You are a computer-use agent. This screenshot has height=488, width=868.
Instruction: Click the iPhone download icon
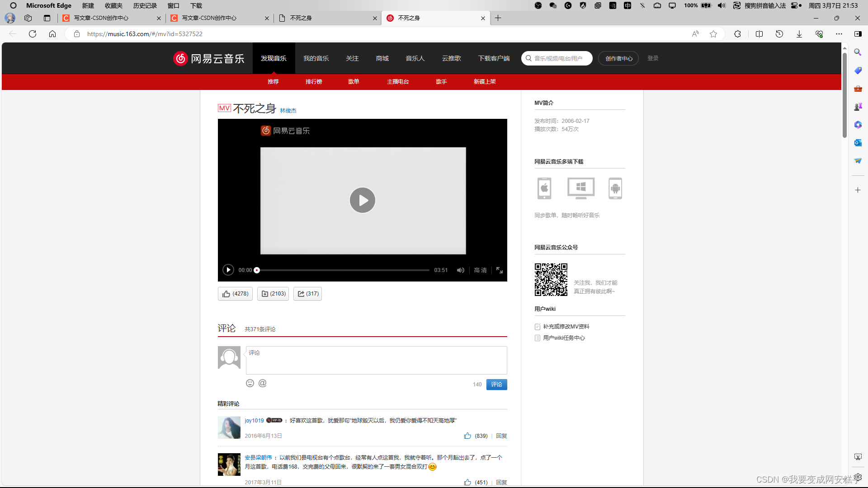tap(544, 188)
